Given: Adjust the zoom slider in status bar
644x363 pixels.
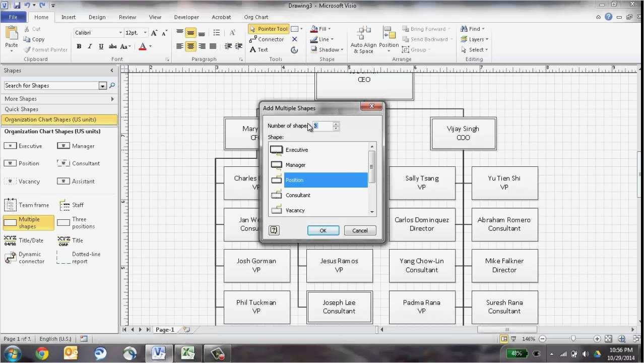Looking at the screenshot, I should (x=573, y=339).
